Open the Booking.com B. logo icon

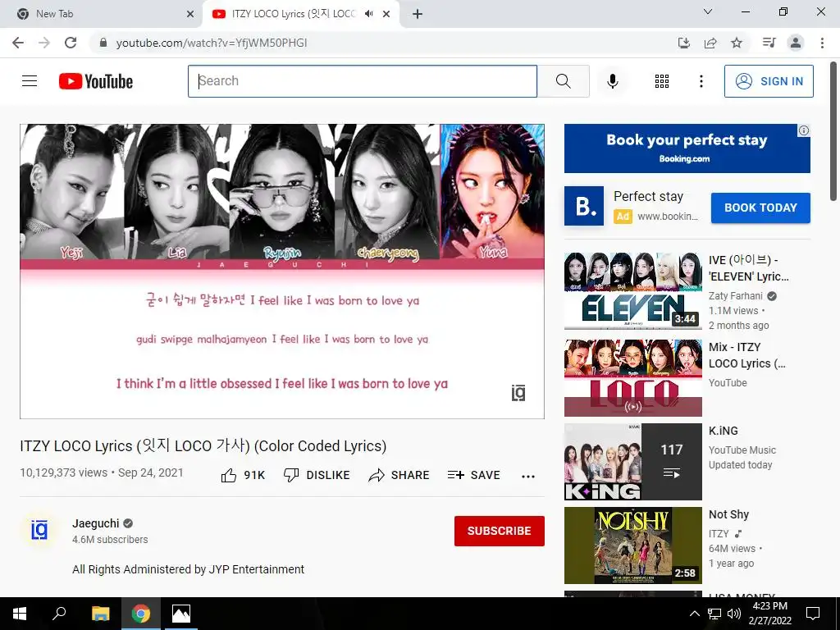coord(584,206)
